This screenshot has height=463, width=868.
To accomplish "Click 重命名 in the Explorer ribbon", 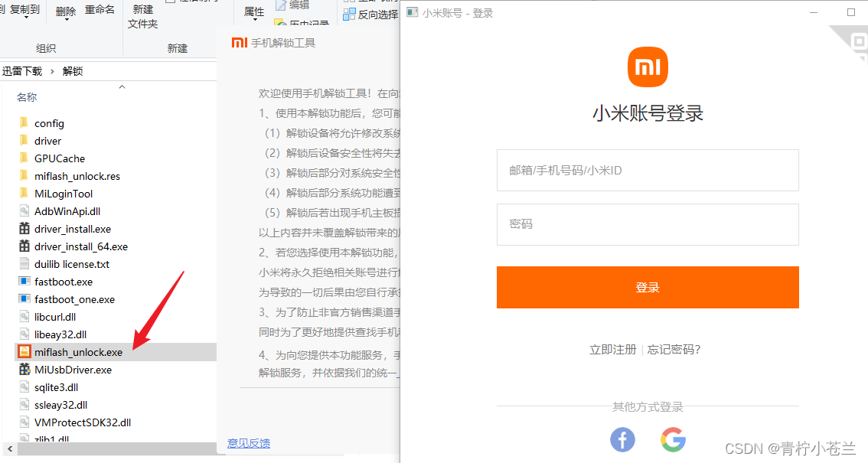I will 100,10.
